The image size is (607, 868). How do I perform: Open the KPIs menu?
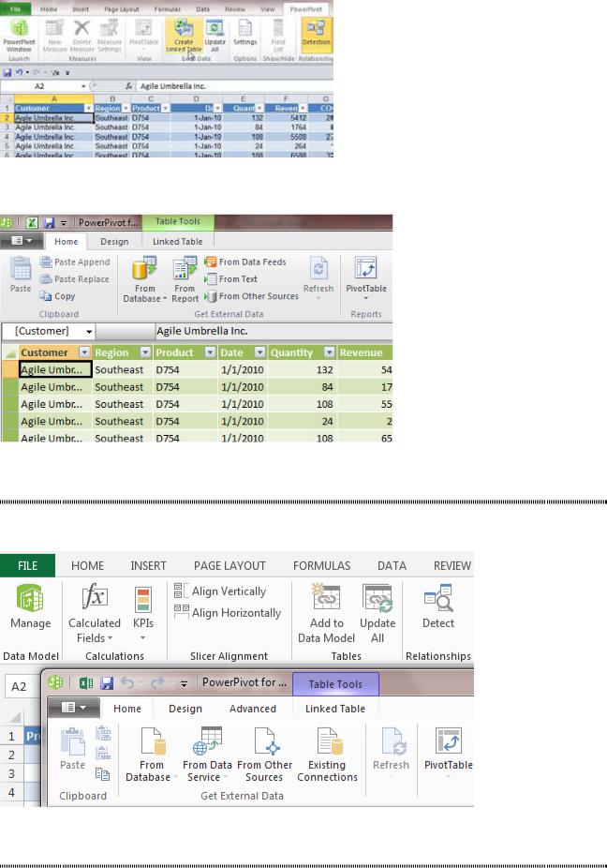click(x=142, y=613)
